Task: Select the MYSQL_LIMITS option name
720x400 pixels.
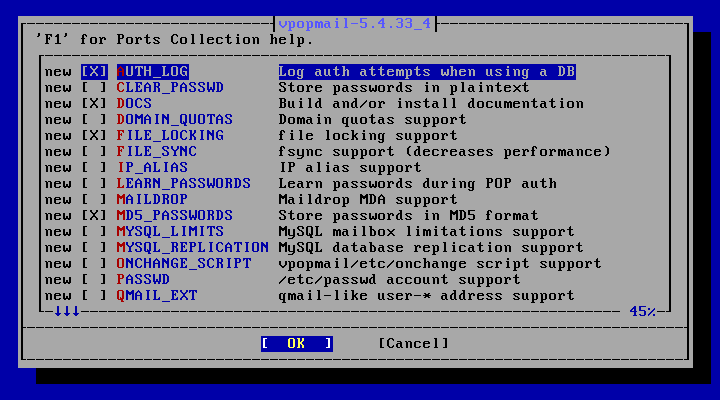Action: tap(170, 231)
